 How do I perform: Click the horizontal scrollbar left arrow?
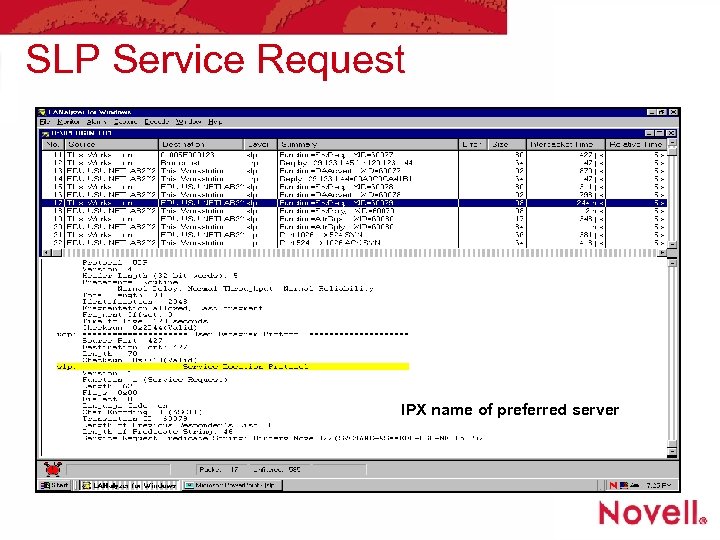tap(46, 253)
